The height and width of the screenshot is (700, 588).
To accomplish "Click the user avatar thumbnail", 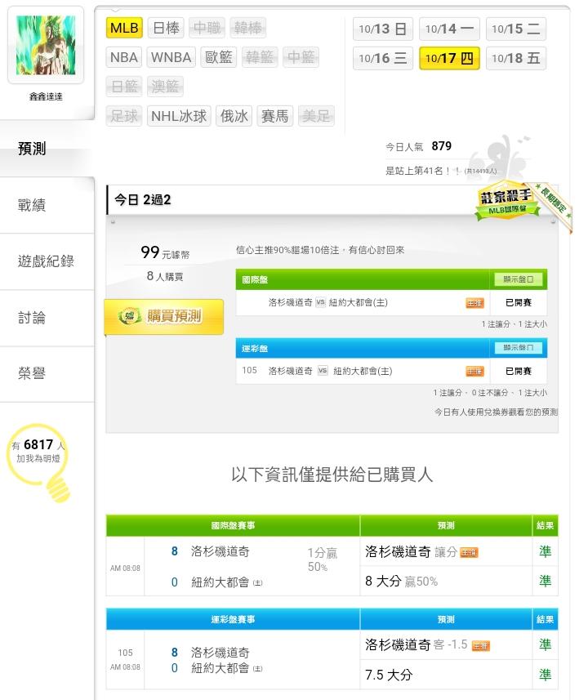I will [x=46, y=45].
